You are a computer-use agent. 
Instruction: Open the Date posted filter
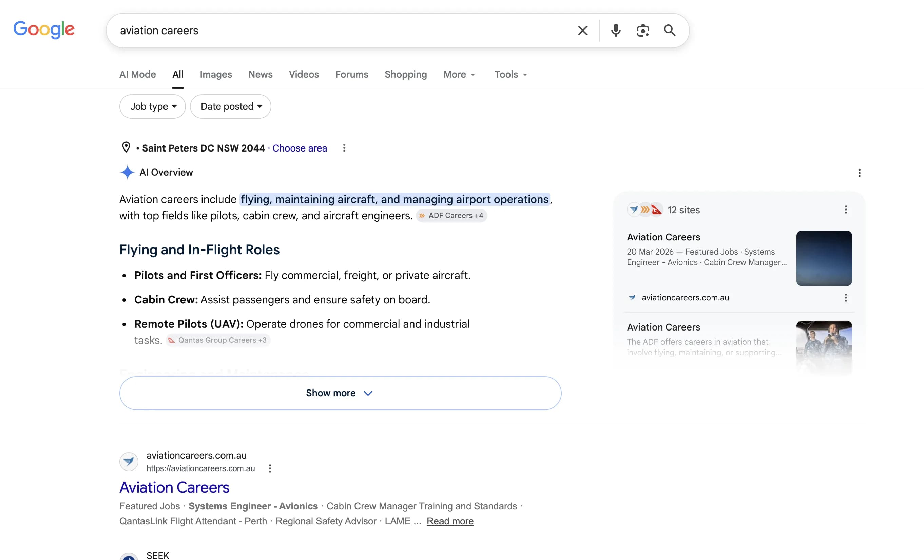[x=231, y=106]
